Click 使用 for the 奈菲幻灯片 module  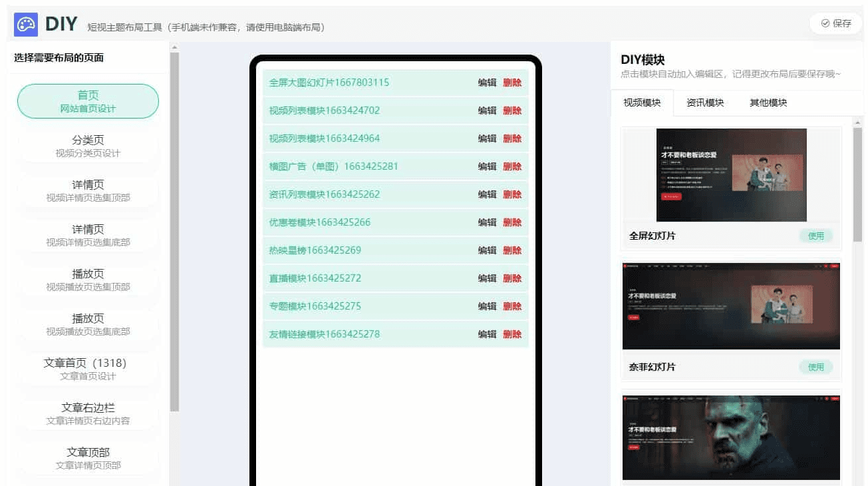(x=815, y=367)
